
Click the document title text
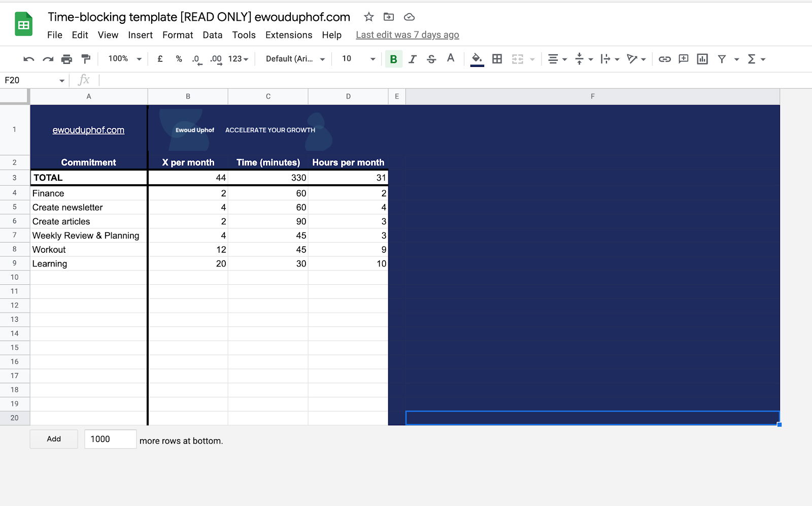pyautogui.click(x=199, y=17)
